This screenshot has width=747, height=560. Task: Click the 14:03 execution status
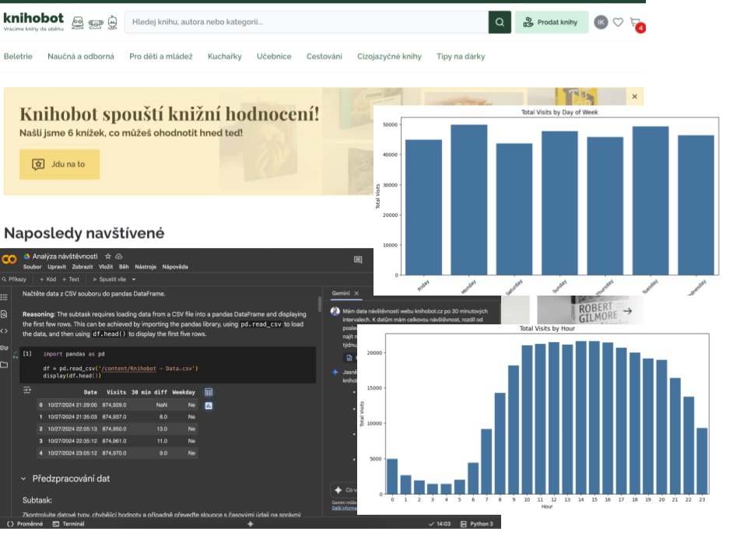(x=439, y=523)
